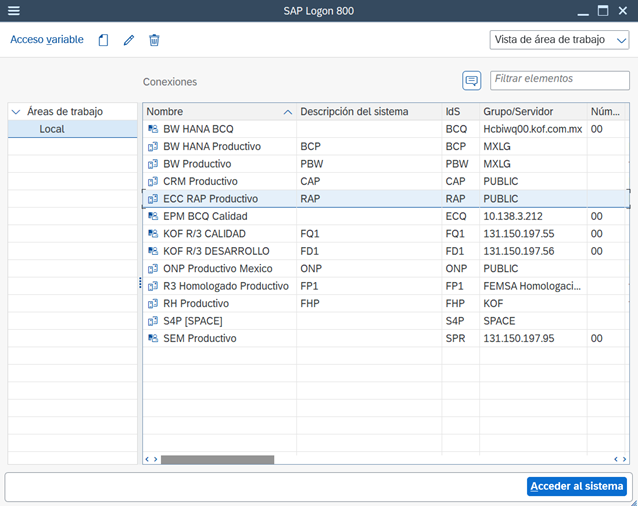
Task: Select the KOF R/3 DESARROLLO row
Action: coord(217,251)
